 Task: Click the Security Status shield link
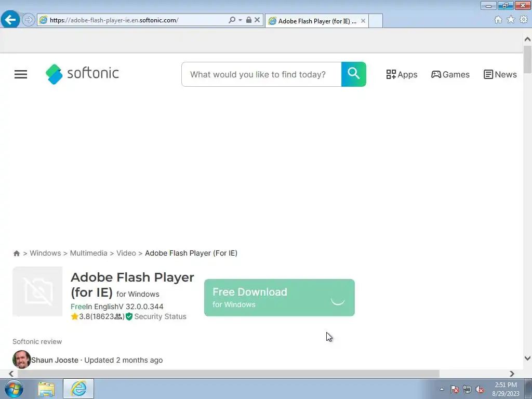click(x=156, y=316)
